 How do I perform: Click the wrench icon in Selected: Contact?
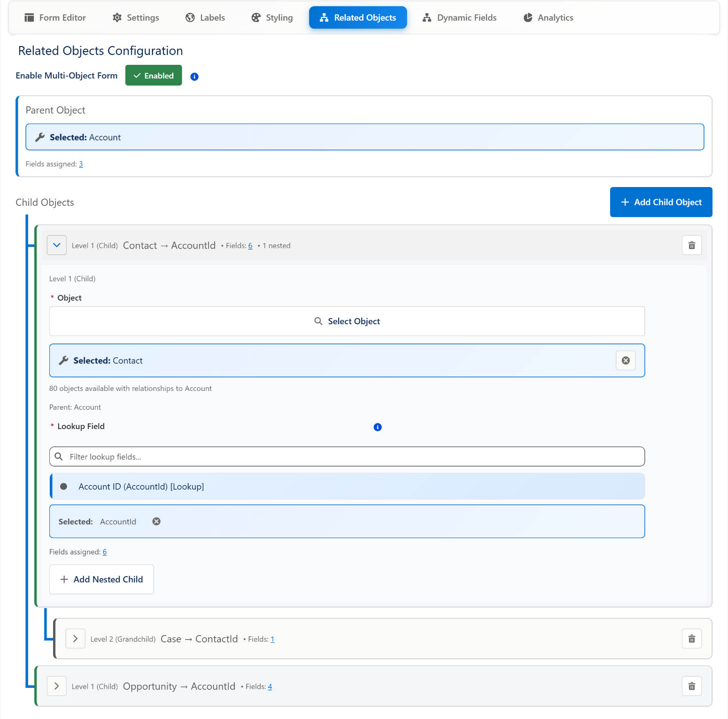point(63,360)
